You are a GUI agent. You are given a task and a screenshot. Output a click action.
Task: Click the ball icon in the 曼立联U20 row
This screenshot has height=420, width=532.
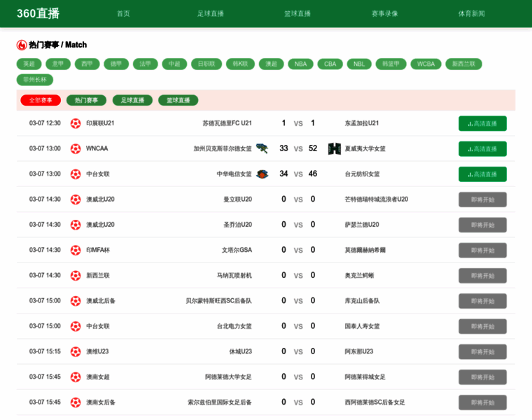pyautogui.click(x=76, y=199)
